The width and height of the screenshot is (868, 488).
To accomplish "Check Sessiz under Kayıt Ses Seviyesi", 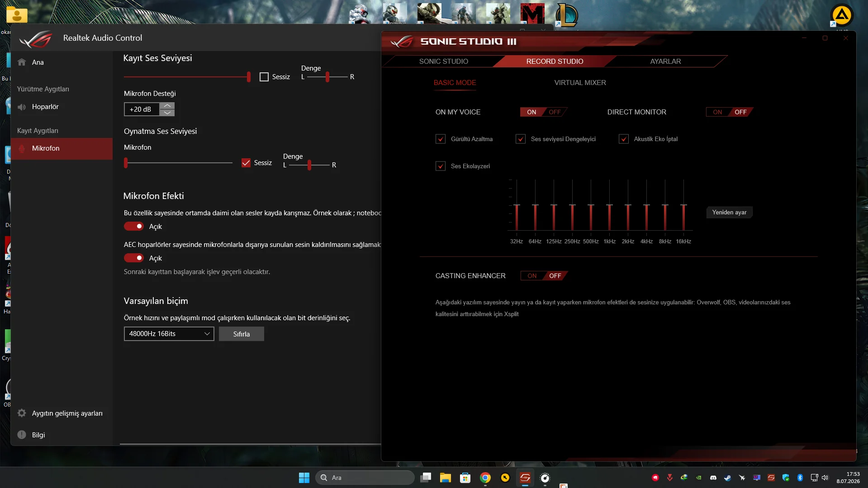I will (264, 77).
